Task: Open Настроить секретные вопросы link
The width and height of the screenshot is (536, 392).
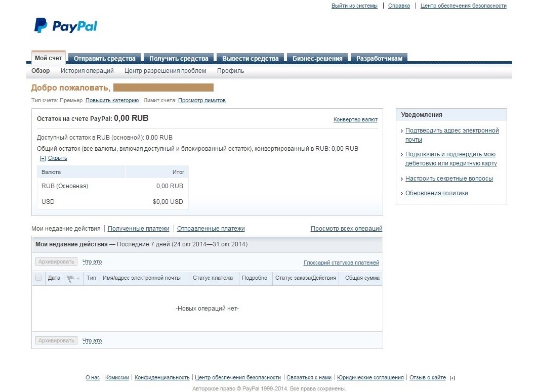Action: [x=449, y=179]
